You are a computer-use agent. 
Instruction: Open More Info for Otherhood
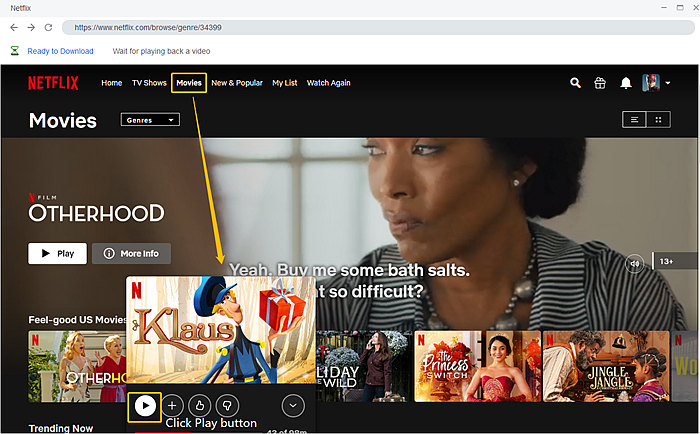coord(131,253)
